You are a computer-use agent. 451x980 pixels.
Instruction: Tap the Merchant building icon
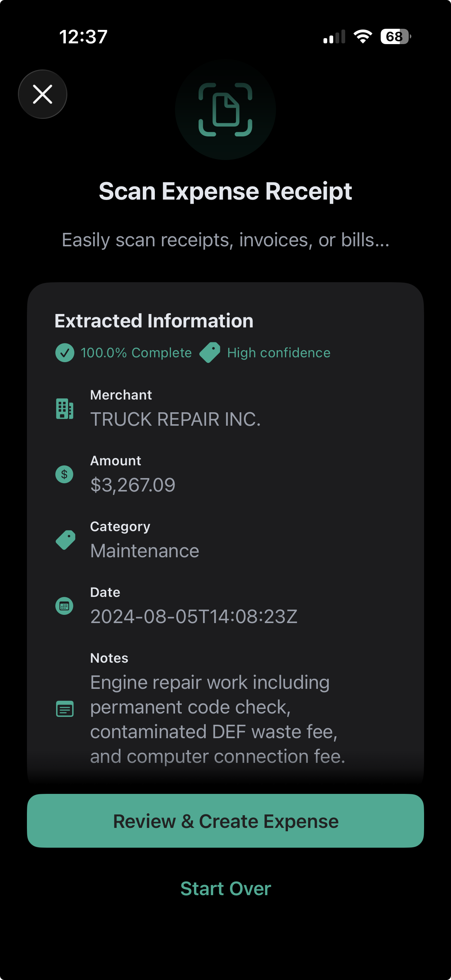(65, 409)
